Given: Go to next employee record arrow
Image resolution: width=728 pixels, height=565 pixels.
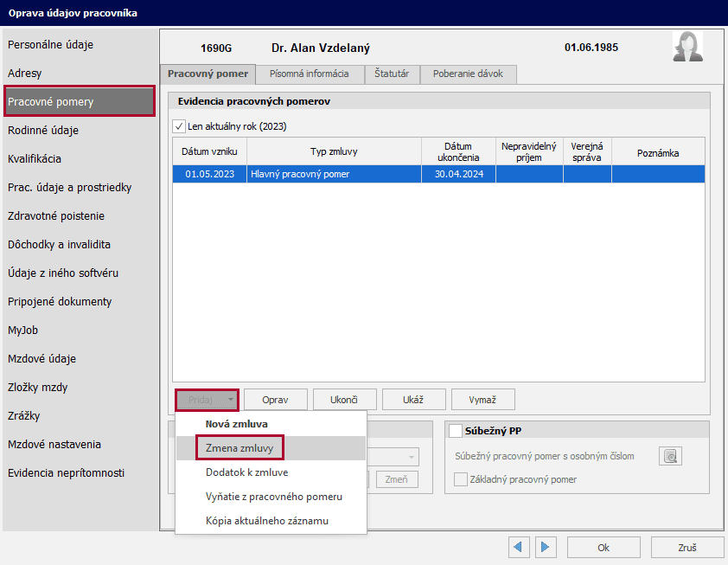Looking at the screenshot, I should tap(545, 547).
